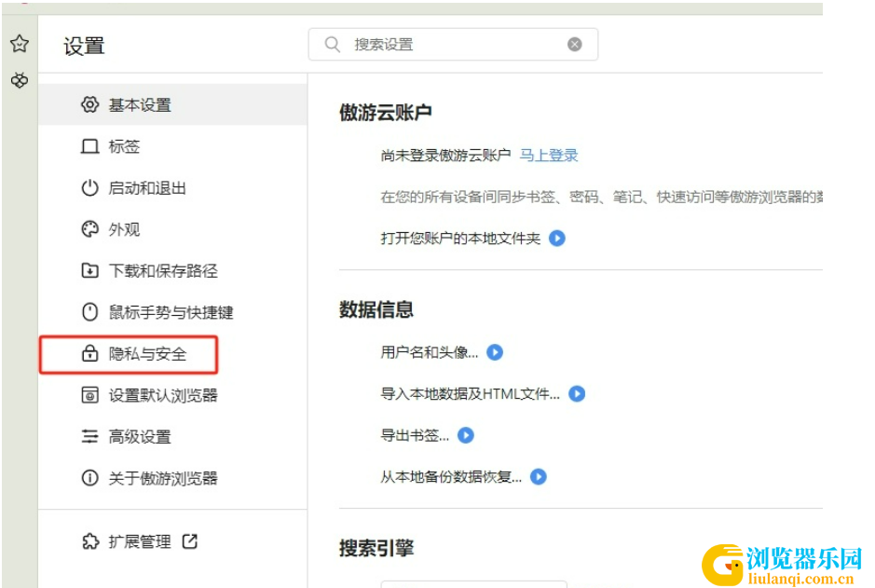Clear the settings search with the X button
875x588 pixels.
coord(574,44)
